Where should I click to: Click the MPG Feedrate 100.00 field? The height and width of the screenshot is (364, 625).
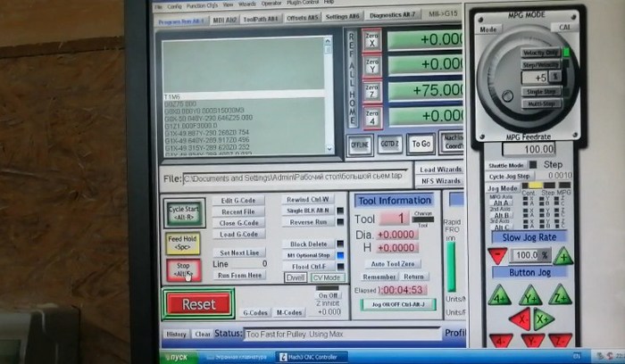click(x=529, y=149)
